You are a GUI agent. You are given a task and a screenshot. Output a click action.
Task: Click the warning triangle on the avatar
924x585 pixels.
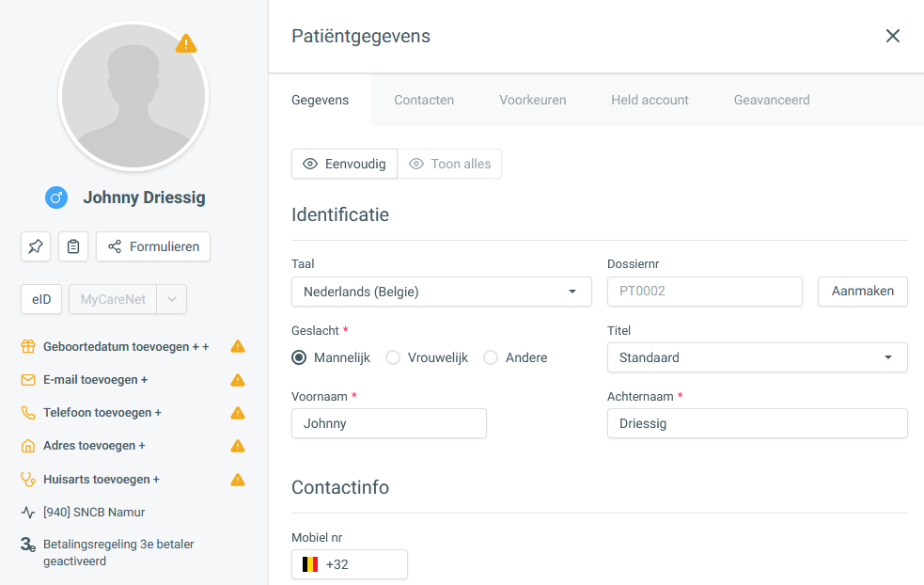pos(186,43)
